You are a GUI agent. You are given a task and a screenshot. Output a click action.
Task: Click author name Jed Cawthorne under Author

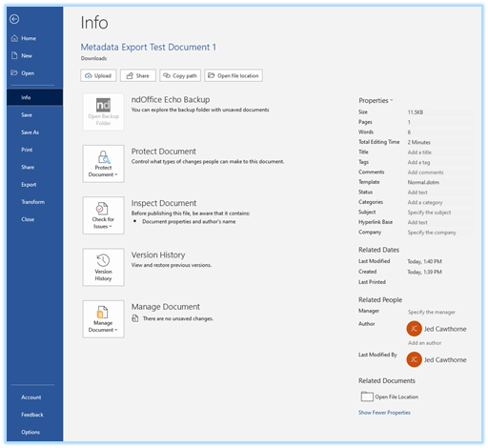pyautogui.click(x=445, y=329)
